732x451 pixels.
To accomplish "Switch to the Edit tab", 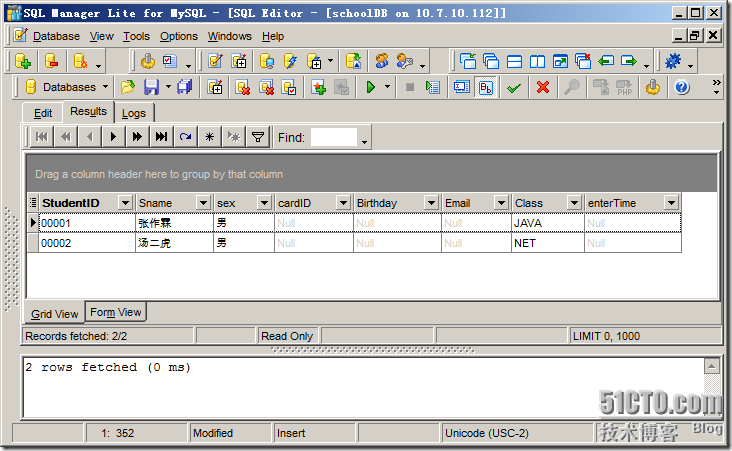I will point(43,113).
